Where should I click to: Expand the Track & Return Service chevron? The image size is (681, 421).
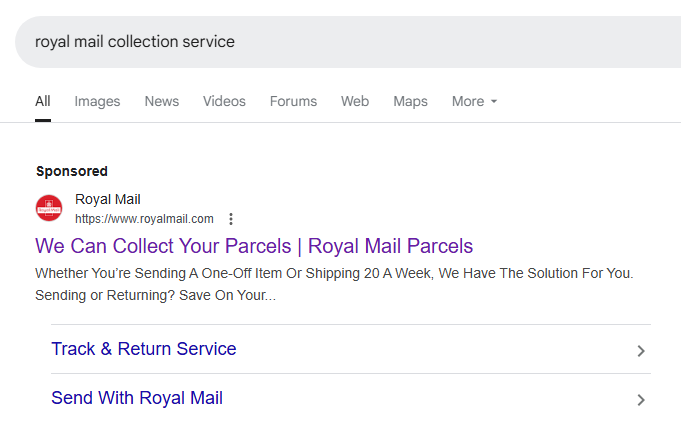pyautogui.click(x=641, y=351)
